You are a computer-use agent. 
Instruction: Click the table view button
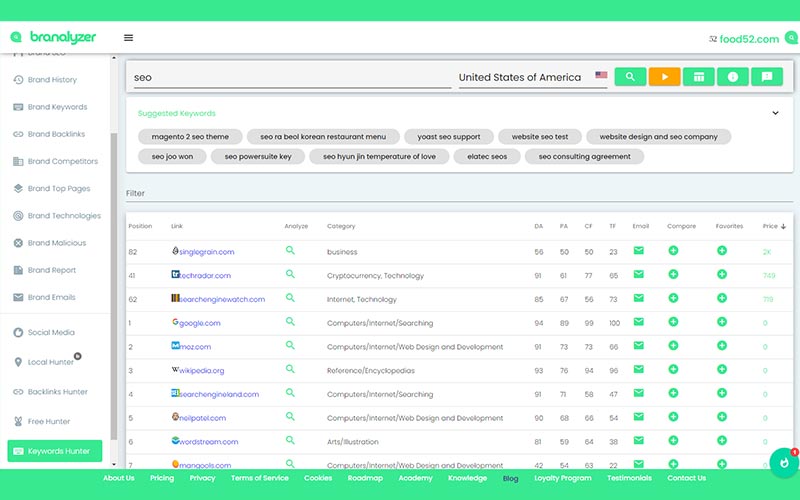pos(698,77)
